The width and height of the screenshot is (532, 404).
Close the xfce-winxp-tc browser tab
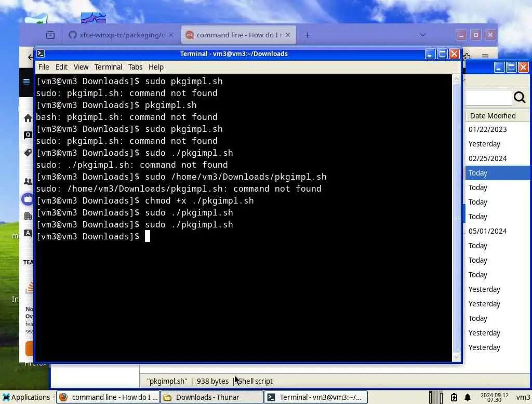click(170, 35)
